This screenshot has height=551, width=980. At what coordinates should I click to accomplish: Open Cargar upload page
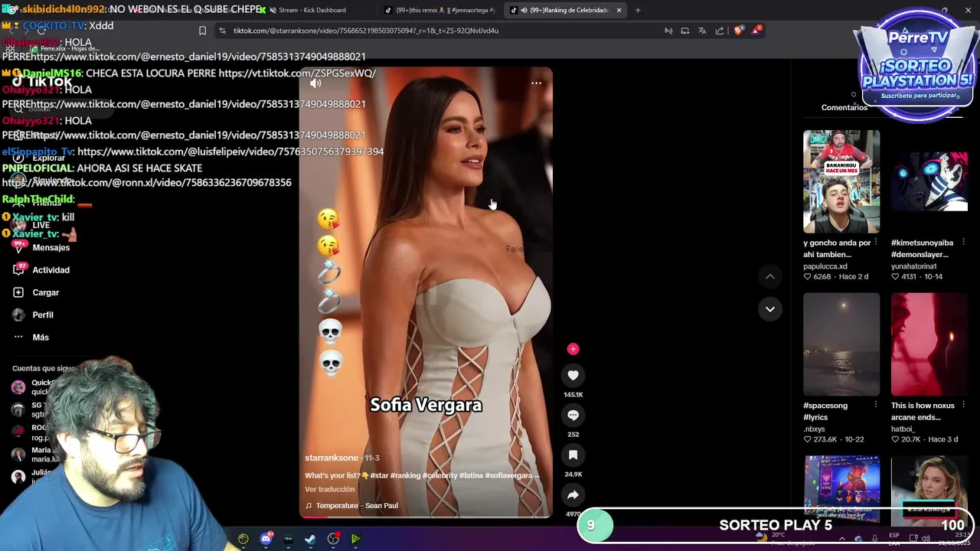[37, 292]
